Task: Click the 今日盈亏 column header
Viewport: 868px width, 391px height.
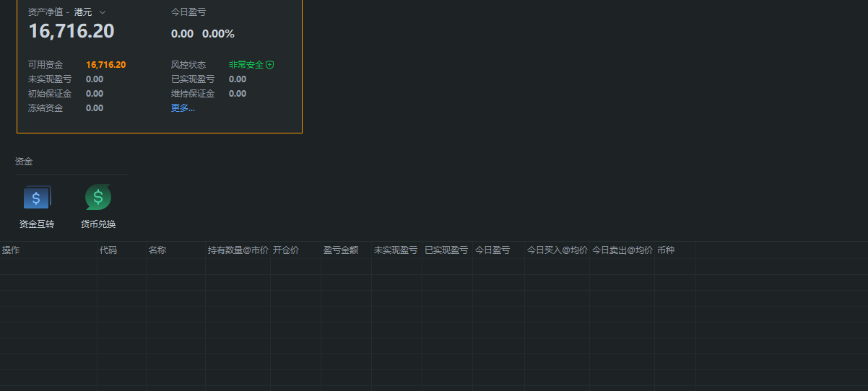Action: [x=492, y=250]
